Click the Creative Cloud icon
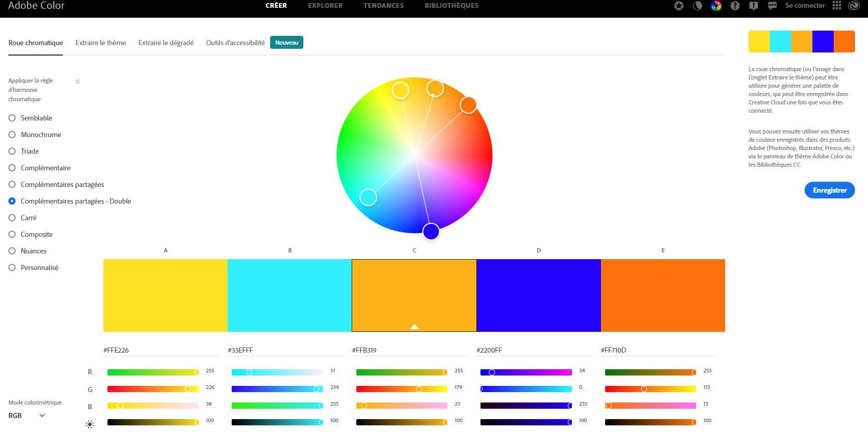This screenshot has width=868, height=443. coord(853,6)
